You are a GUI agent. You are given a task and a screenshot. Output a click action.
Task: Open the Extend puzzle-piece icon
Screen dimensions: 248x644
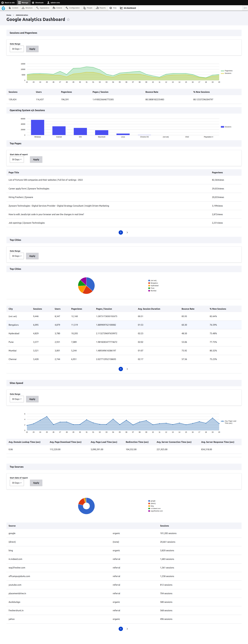click(x=54, y=8)
